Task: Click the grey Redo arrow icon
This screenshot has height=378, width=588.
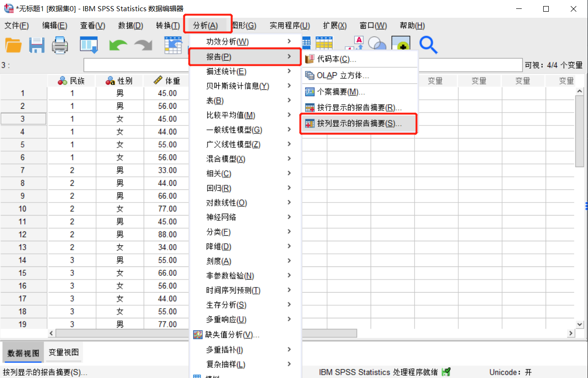Action: tap(143, 45)
